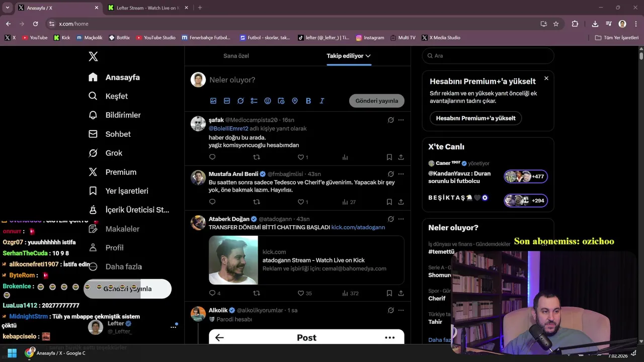Select the Anasayfa / X browser tab
The height and width of the screenshot is (362, 644).
[58, 8]
